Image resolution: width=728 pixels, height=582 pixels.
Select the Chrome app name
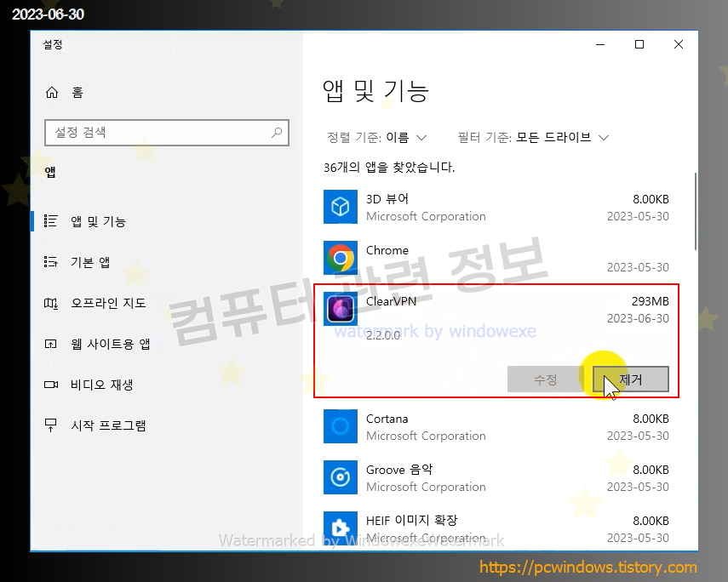(387, 250)
